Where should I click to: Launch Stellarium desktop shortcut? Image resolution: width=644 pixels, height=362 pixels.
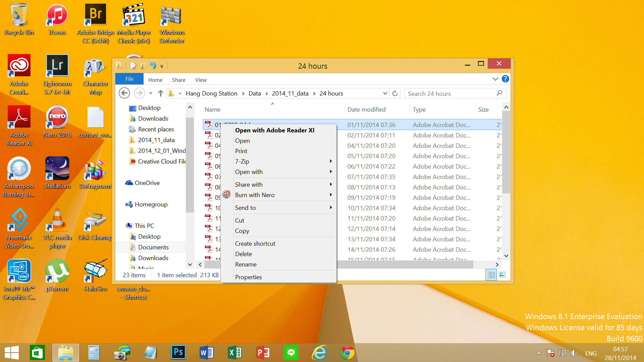57,173
